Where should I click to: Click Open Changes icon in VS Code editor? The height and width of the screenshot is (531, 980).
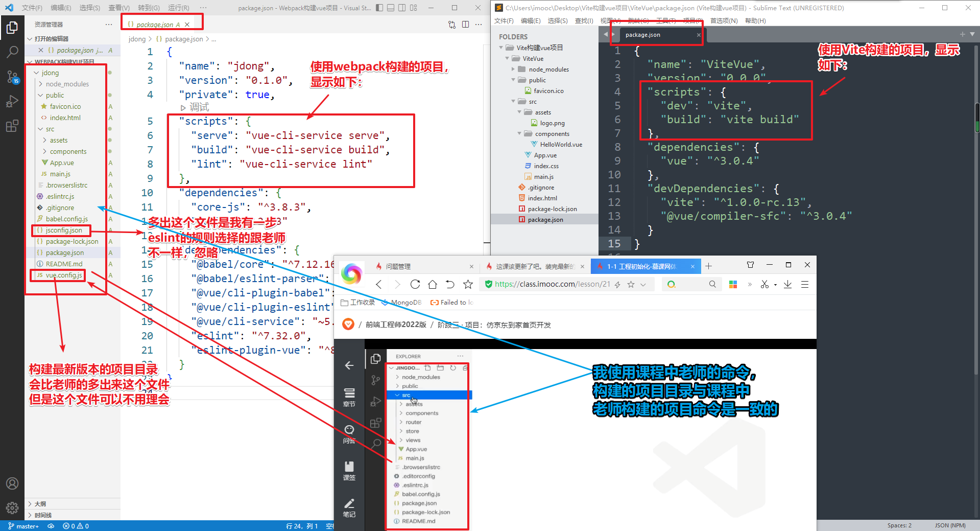(x=452, y=25)
